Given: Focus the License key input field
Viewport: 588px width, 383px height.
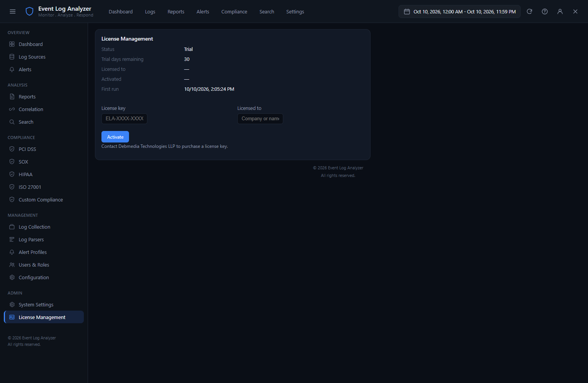Looking at the screenshot, I should coord(124,119).
